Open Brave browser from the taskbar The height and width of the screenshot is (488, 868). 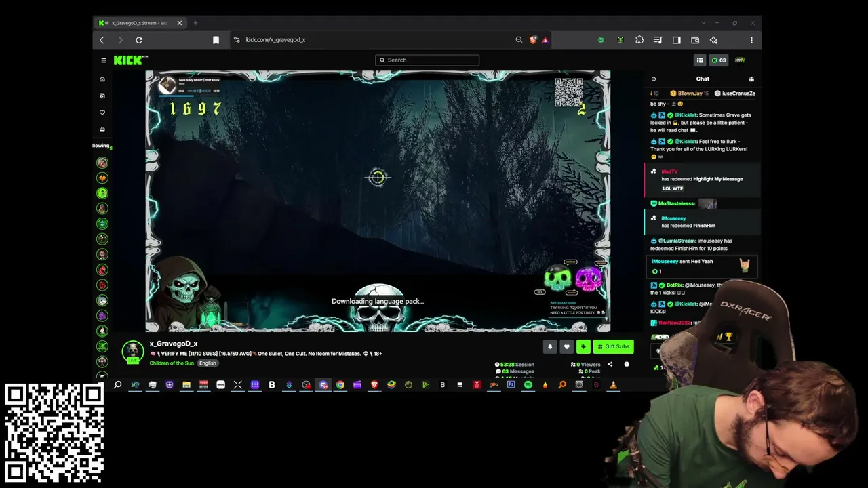pyautogui.click(x=374, y=385)
